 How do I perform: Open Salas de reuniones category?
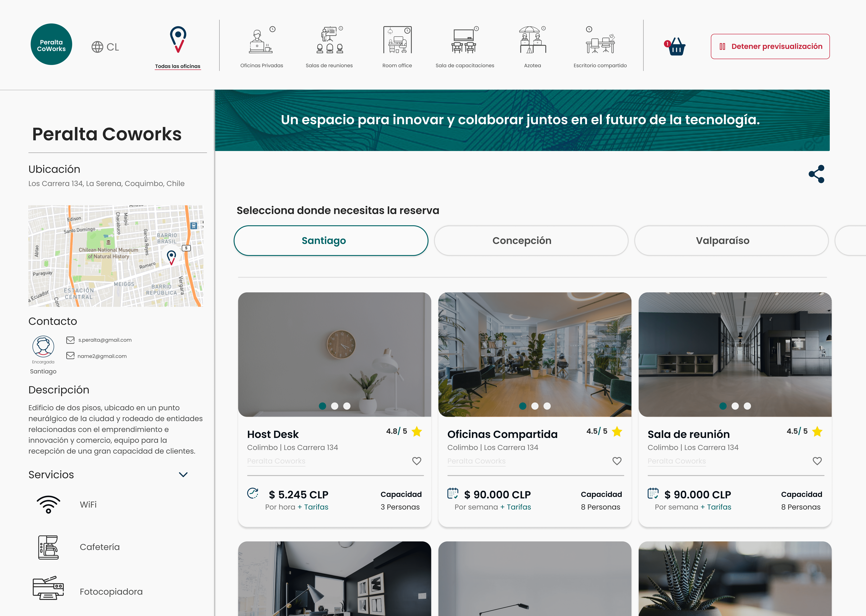(329, 47)
